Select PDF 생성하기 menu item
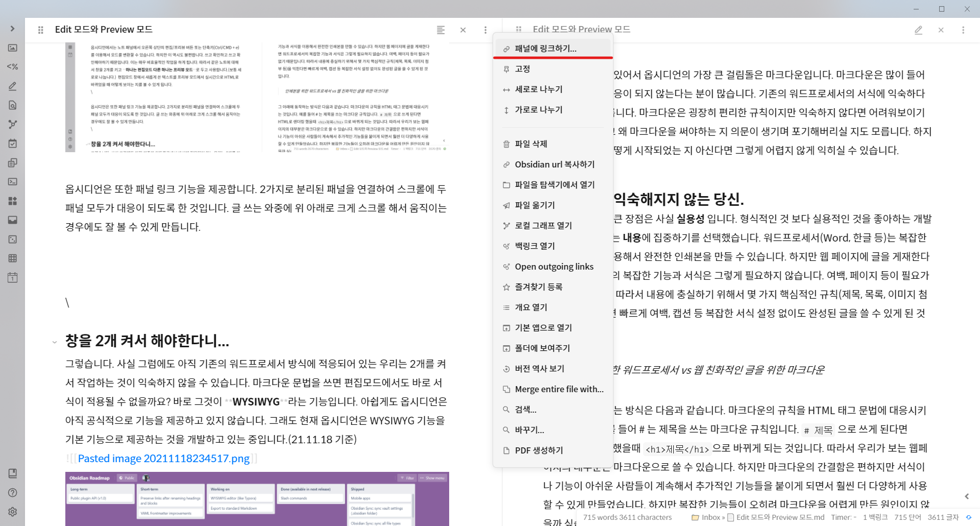The image size is (980, 526). (553, 450)
